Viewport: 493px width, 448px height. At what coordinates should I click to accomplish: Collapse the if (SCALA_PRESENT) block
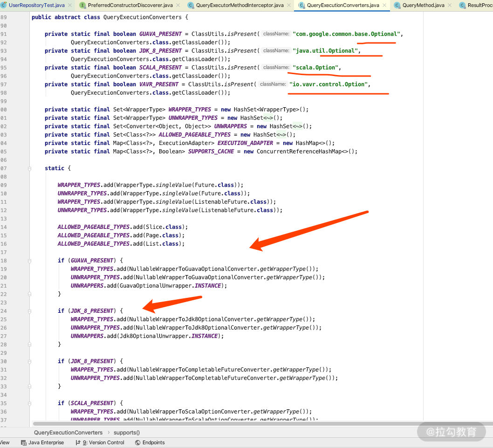(29, 403)
